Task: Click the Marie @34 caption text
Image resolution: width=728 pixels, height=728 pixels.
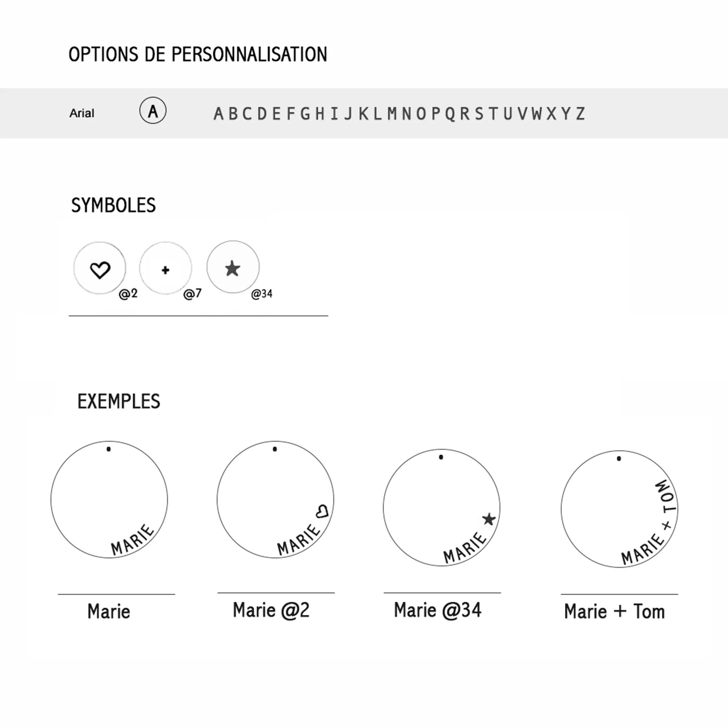Action: [438, 610]
